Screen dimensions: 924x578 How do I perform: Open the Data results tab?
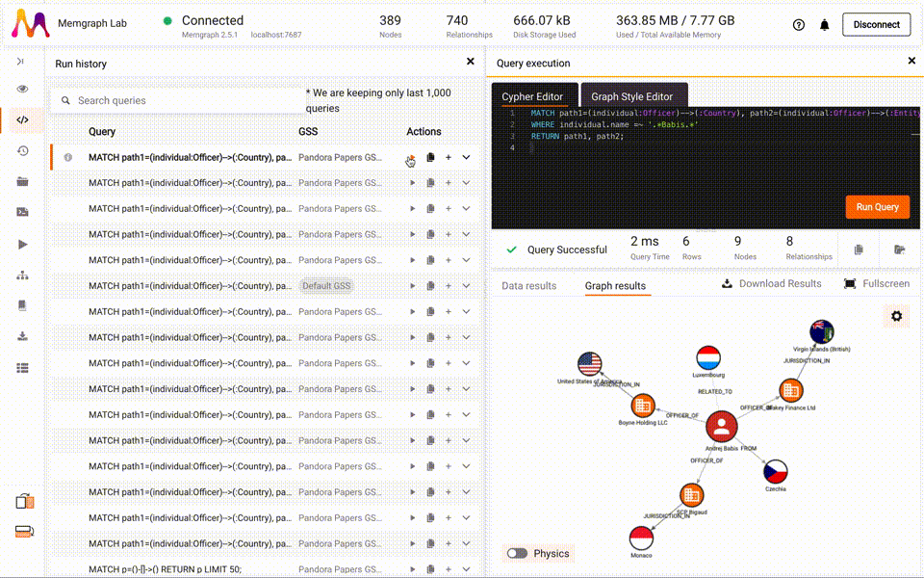pyautogui.click(x=529, y=285)
